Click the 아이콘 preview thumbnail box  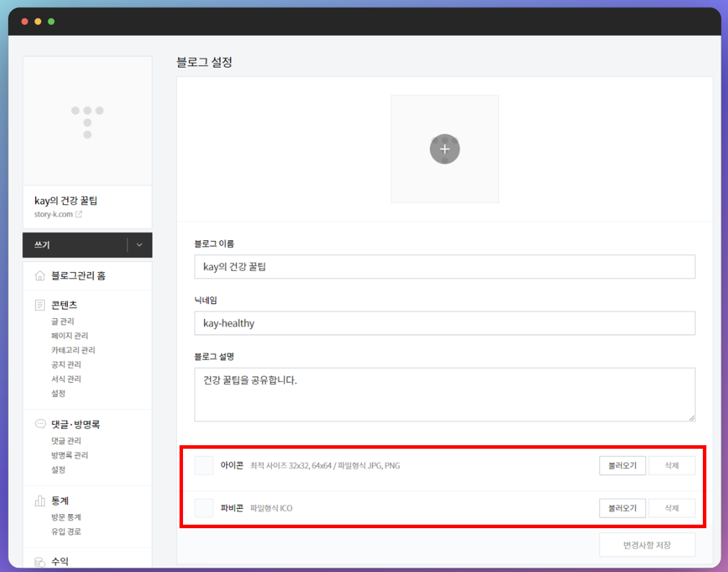204,466
